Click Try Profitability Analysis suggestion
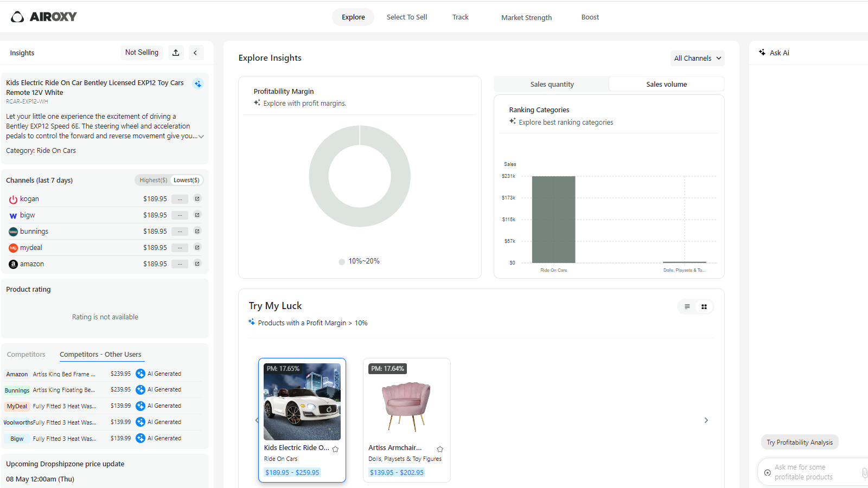This screenshot has width=868, height=488. pyautogui.click(x=800, y=442)
